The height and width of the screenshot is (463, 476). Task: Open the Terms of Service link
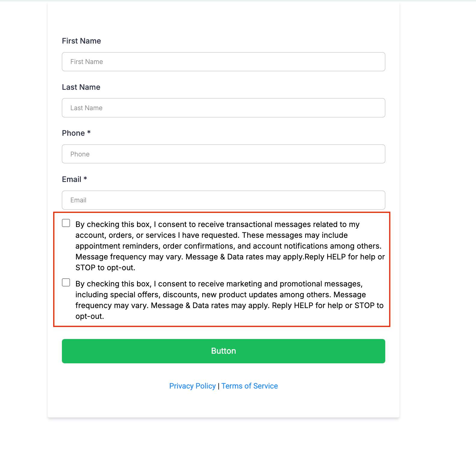249,386
